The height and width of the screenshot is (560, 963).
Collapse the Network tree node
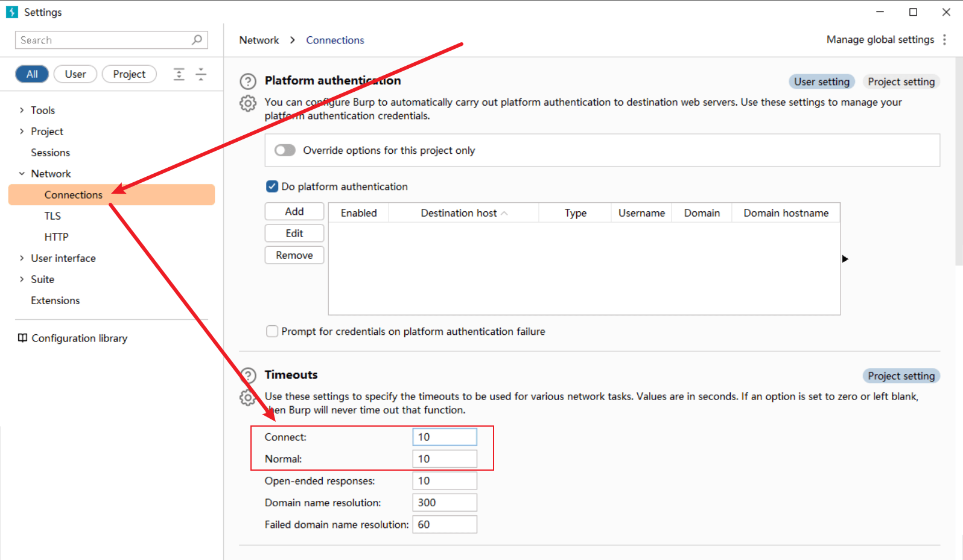pos(22,174)
